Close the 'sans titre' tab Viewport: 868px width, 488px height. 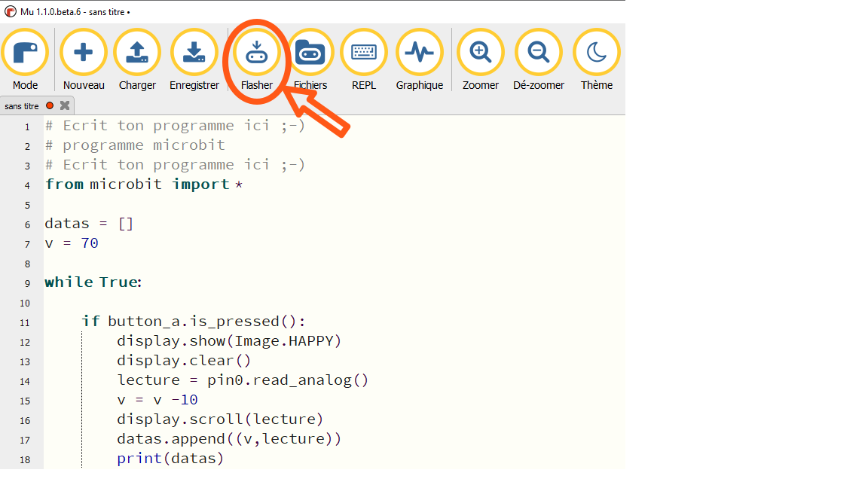pos(65,105)
